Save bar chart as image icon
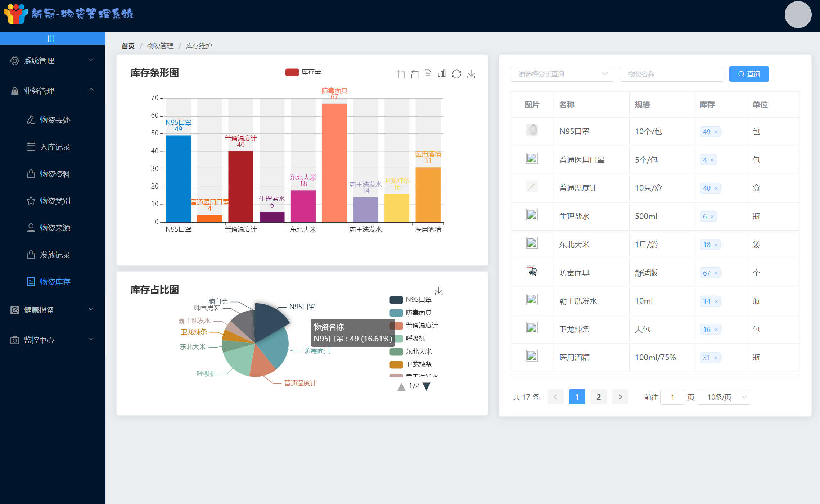820x504 pixels. click(x=471, y=74)
